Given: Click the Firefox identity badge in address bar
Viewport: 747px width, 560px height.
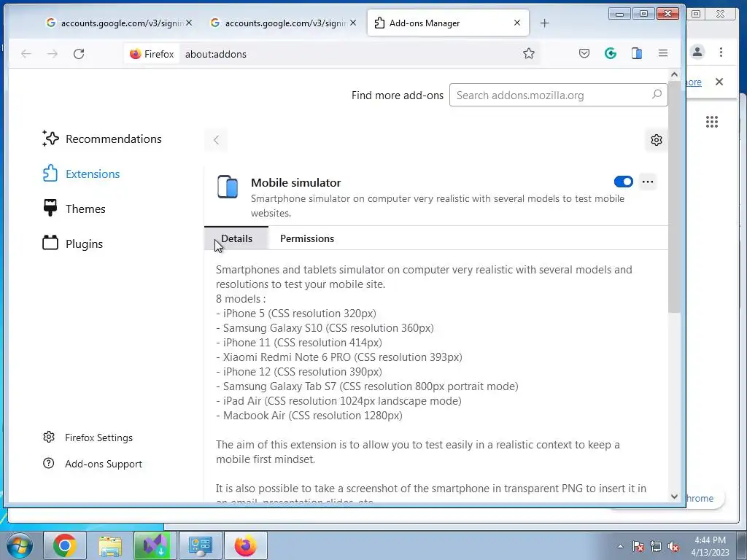Looking at the screenshot, I should (152, 54).
